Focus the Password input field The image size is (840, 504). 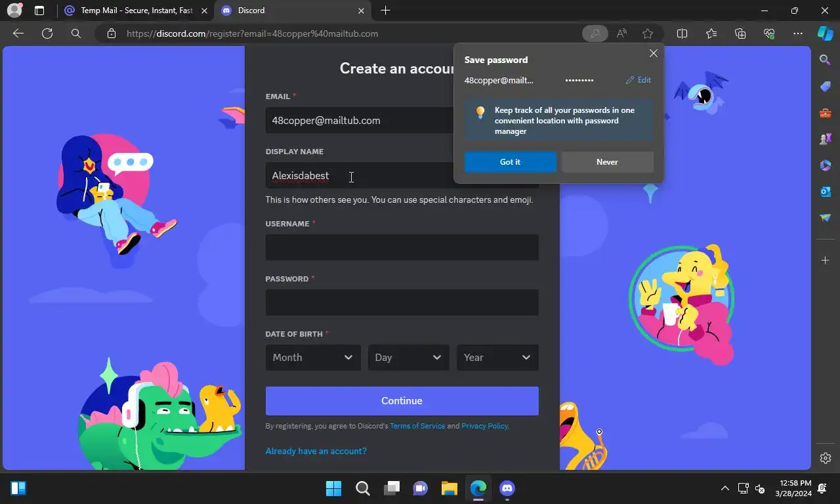tap(402, 303)
